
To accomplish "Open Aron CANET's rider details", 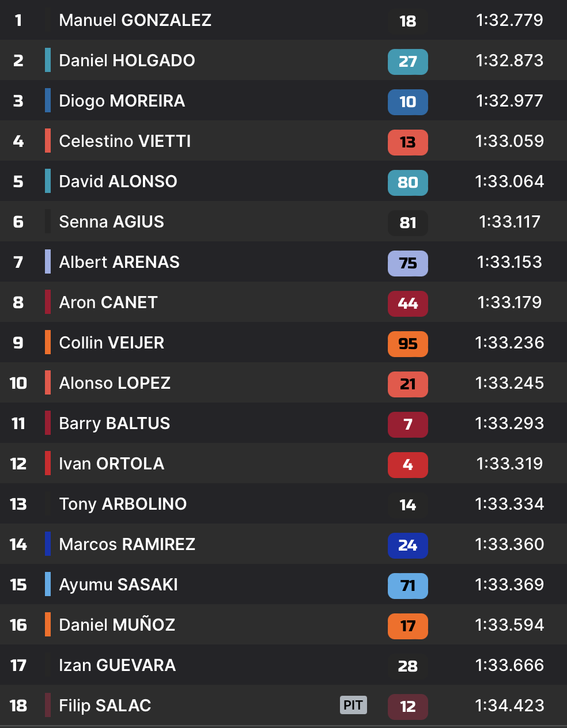I will click(x=108, y=302).
